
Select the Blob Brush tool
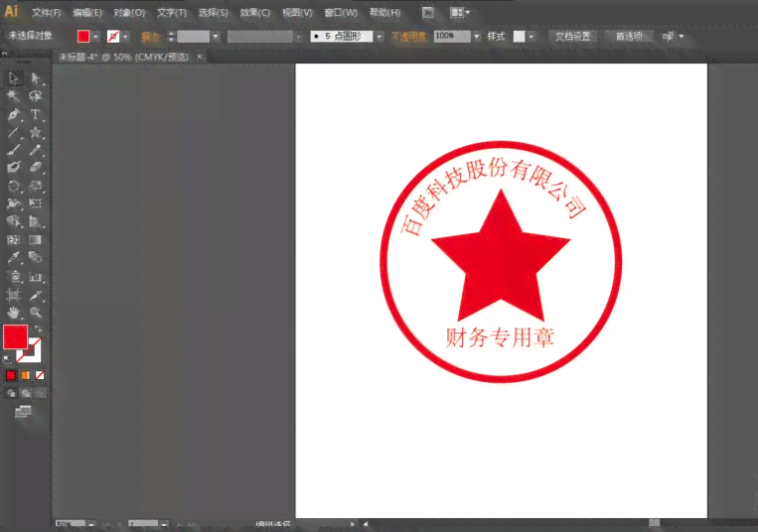tap(14, 168)
